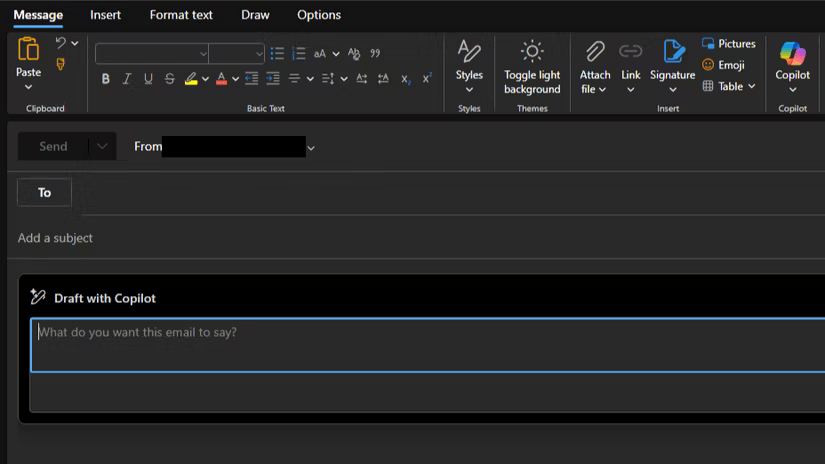Toggle underline formatting
The height and width of the screenshot is (464, 825).
click(x=148, y=79)
